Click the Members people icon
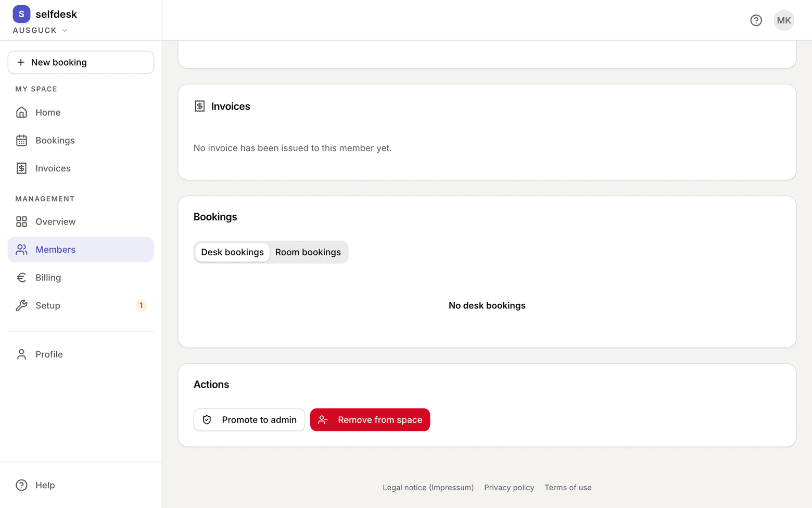This screenshot has width=812, height=508. click(x=21, y=250)
